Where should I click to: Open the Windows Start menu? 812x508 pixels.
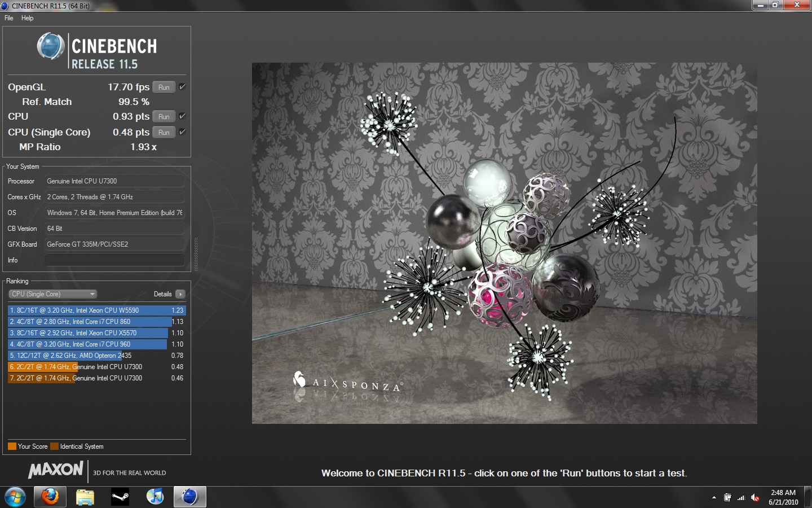[15, 497]
